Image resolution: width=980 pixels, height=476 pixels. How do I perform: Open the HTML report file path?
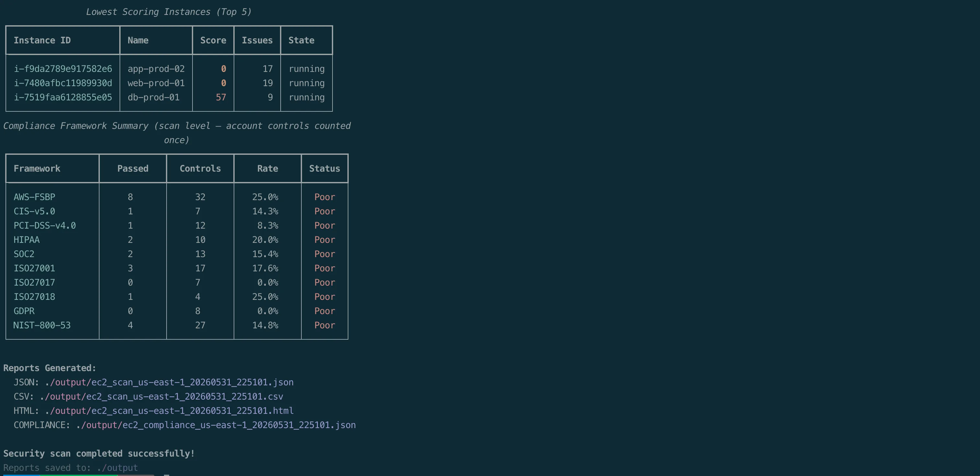(x=169, y=411)
